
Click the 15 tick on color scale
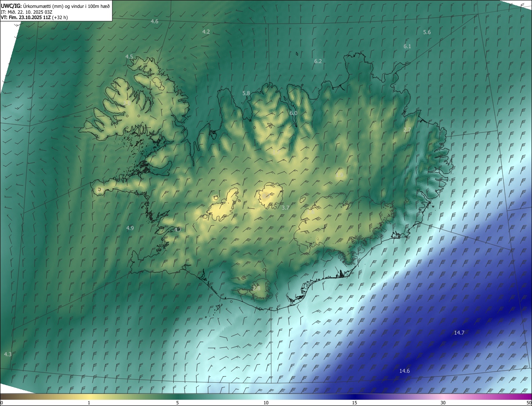(355, 403)
